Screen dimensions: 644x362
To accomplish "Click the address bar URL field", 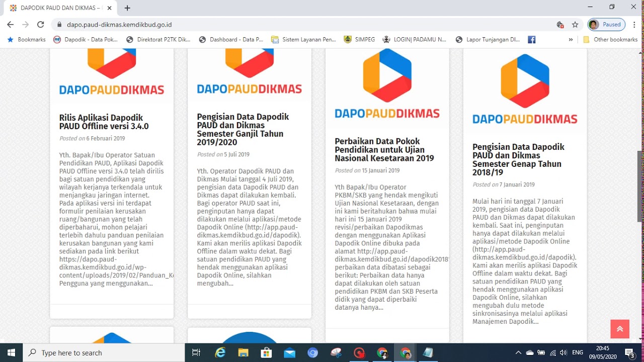I will (302, 25).
